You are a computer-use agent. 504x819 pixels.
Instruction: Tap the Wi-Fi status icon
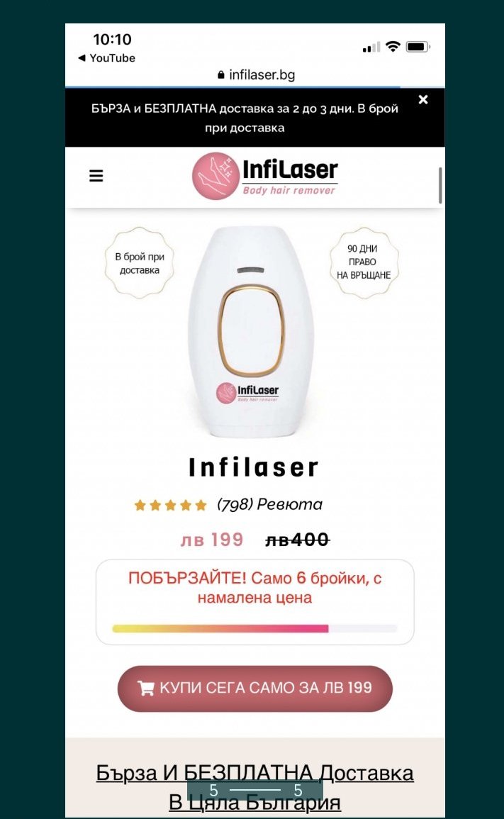(x=393, y=47)
